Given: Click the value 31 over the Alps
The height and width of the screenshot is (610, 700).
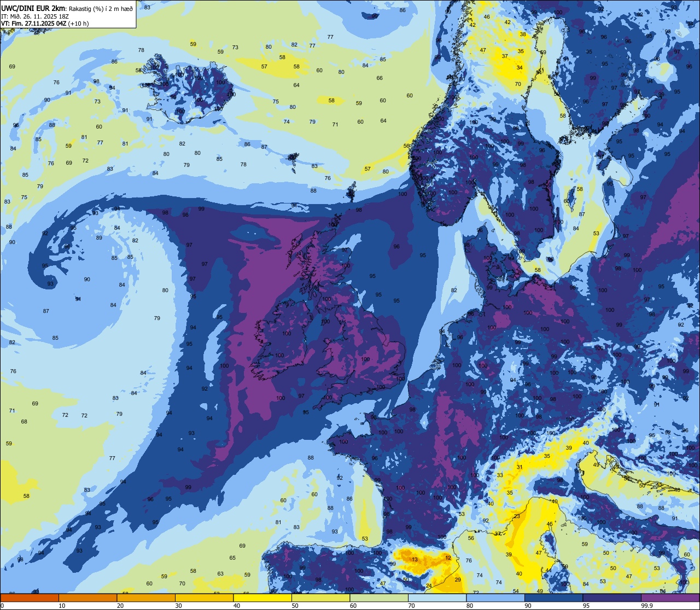Looking at the screenshot, I should coord(520,467).
